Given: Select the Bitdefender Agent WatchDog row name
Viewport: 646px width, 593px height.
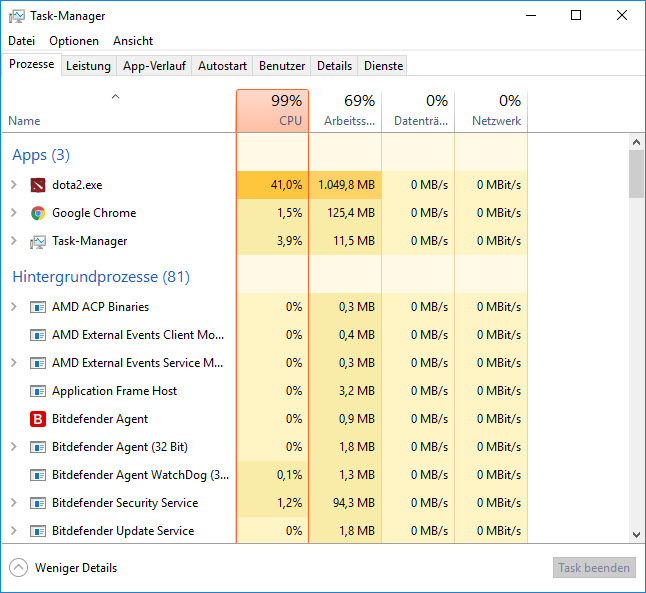Looking at the screenshot, I should coord(140,475).
